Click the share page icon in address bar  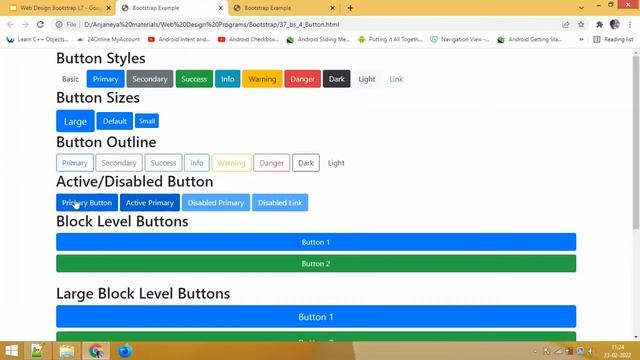pyautogui.click(x=566, y=24)
